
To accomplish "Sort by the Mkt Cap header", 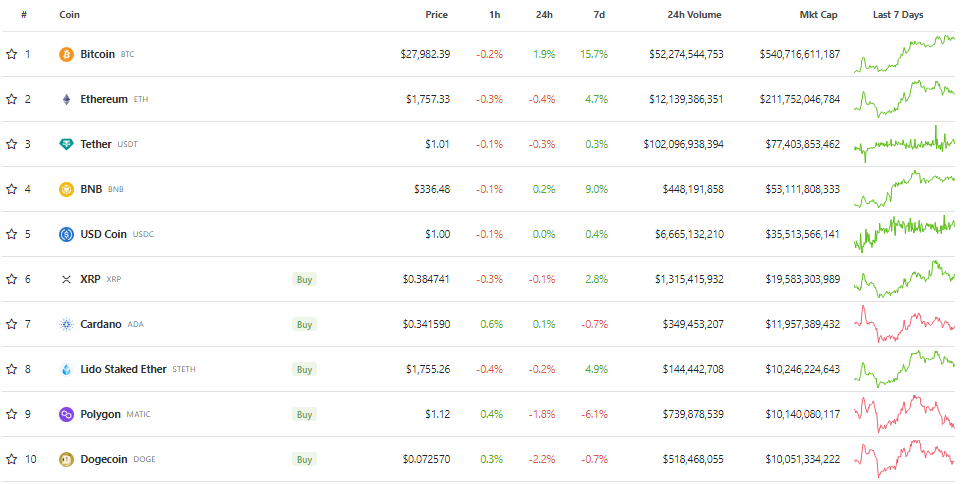I will tap(819, 15).
